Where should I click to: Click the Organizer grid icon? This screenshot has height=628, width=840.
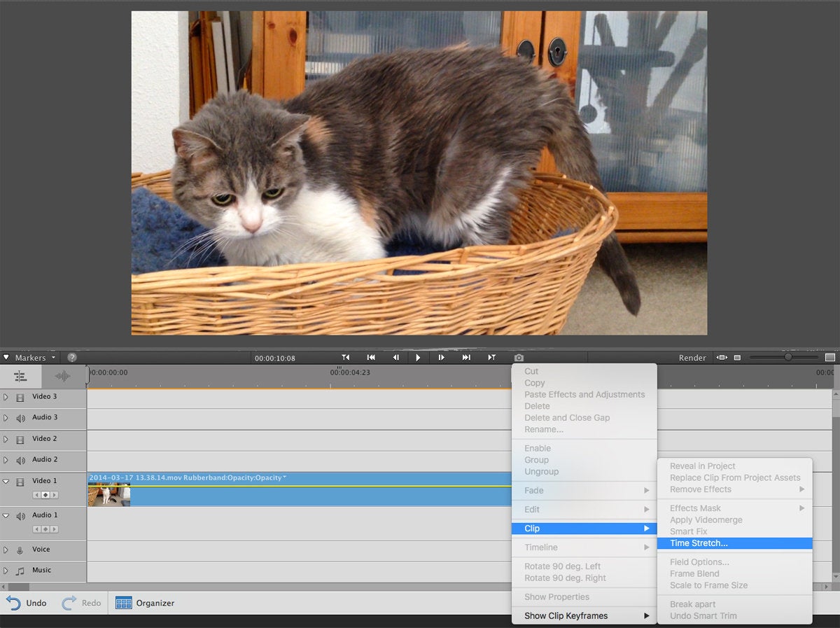coord(124,603)
